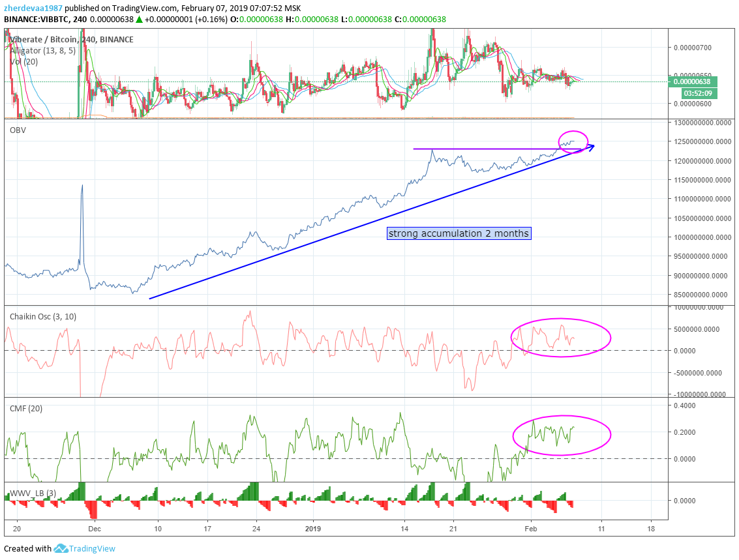Click the -5000000.0000 Chaikin axis value

click(x=697, y=373)
